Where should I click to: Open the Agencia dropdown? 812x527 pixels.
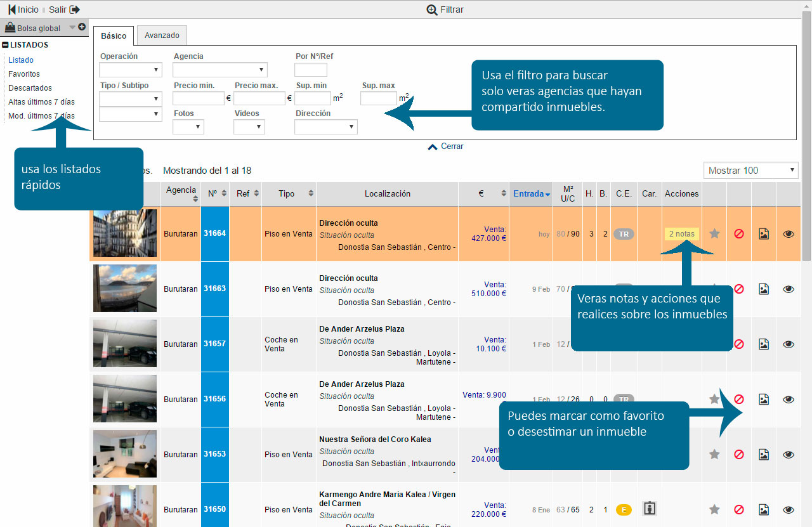coord(220,70)
